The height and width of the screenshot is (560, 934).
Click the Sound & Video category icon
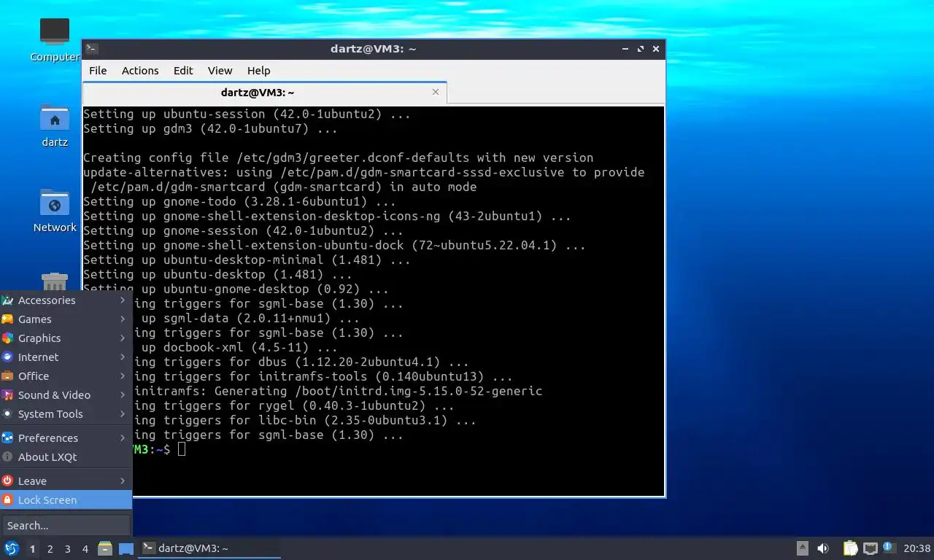tap(7, 395)
